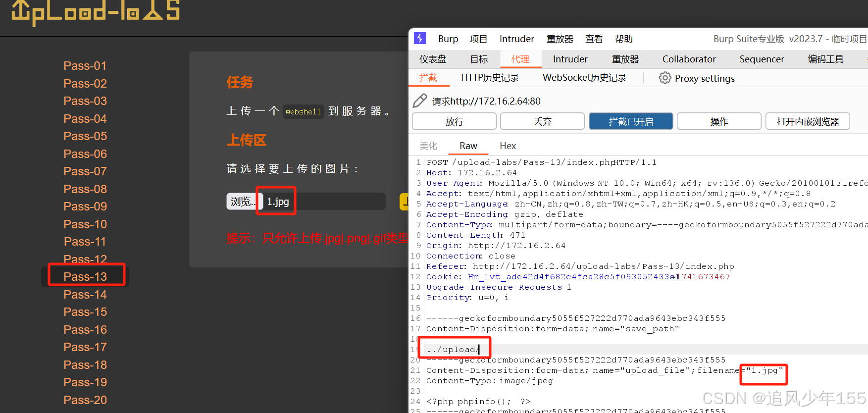Open the HTTP历史记录 sub-tab
The width and height of the screenshot is (868, 413).
point(490,78)
